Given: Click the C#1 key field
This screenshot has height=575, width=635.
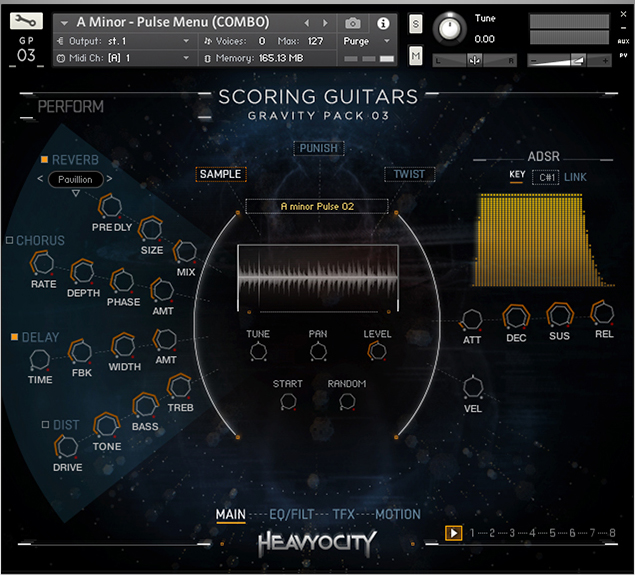Looking at the screenshot, I should [x=546, y=177].
